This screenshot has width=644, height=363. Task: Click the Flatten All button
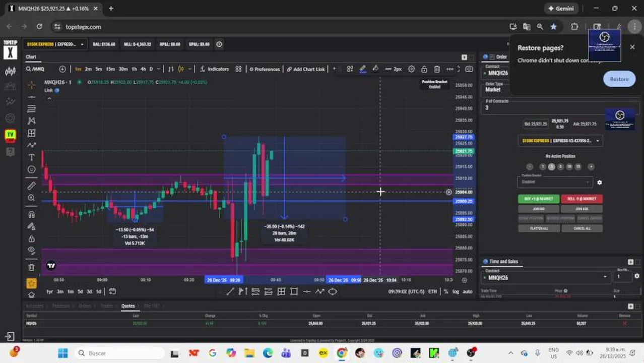click(x=539, y=228)
